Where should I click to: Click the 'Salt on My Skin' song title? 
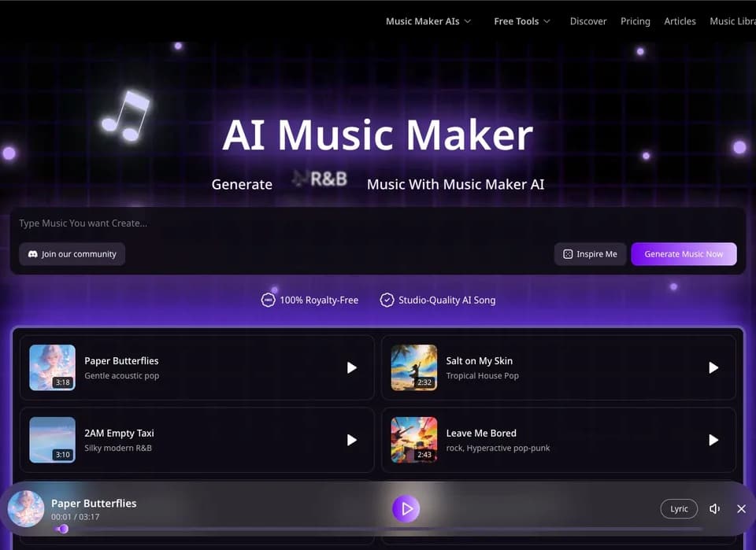coord(480,360)
